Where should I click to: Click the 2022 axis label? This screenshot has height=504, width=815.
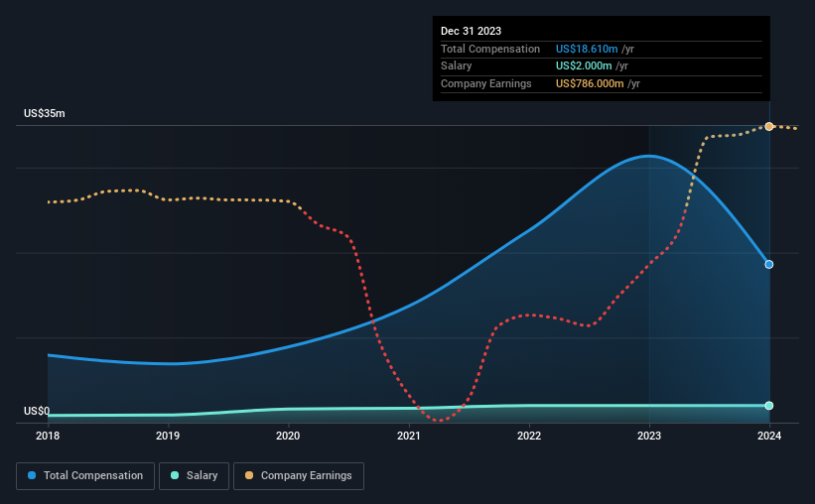click(x=529, y=436)
